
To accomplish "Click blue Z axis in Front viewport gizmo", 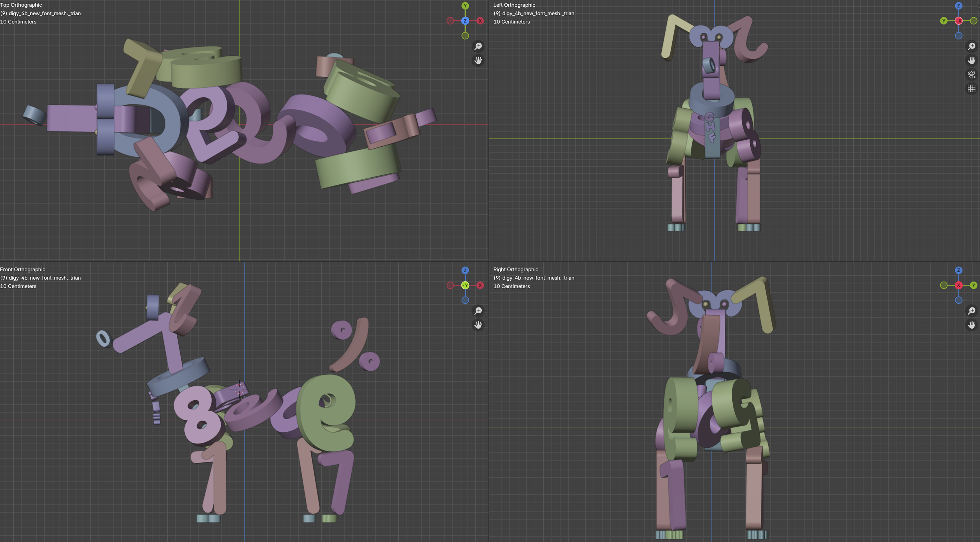I will coord(465,270).
